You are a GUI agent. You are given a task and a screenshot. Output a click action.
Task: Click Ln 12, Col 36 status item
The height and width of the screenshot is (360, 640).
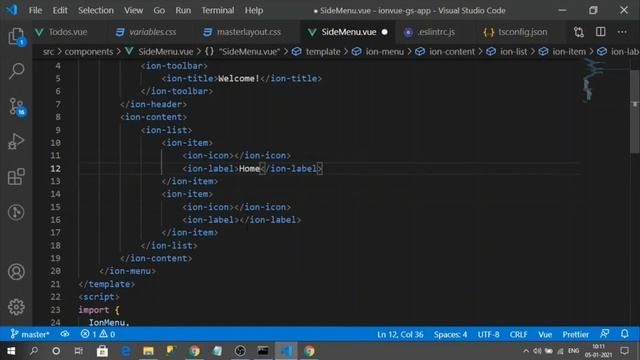pyautogui.click(x=400, y=334)
